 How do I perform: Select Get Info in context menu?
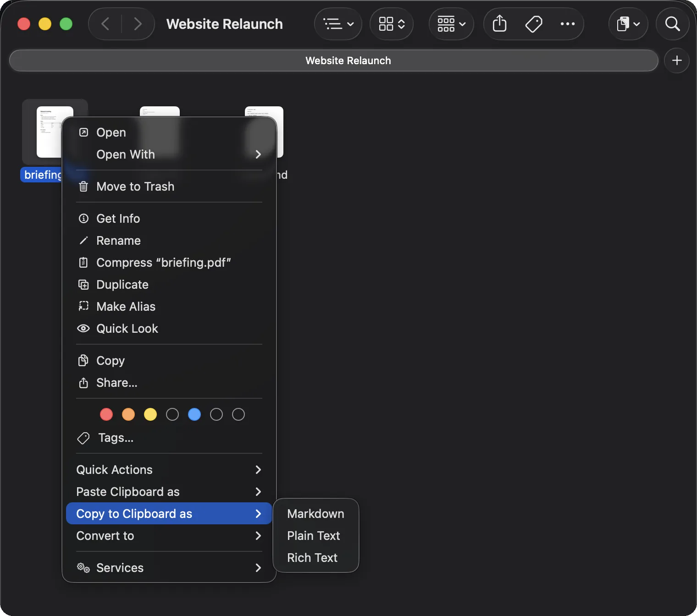(x=169, y=219)
